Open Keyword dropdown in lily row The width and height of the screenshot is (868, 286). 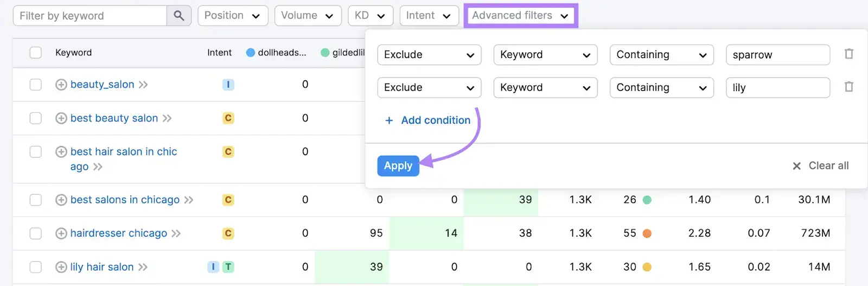click(x=545, y=87)
